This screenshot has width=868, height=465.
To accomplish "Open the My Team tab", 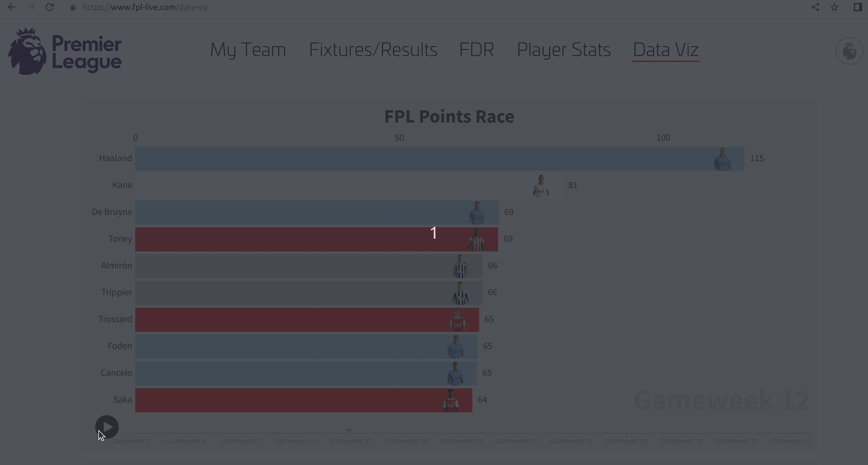I will click(248, 50).
